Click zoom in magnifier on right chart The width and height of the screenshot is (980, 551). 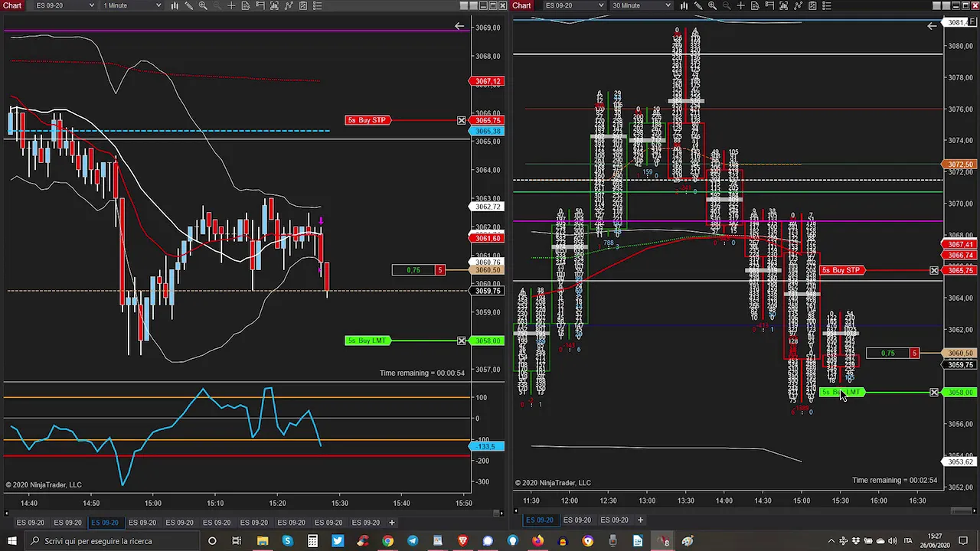tap(712, 5)
